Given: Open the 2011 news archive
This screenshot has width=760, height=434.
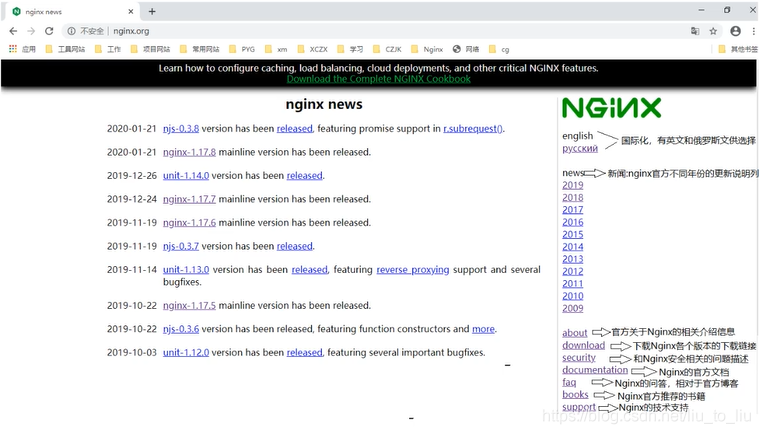Looking at the screenshot, I should click(573, 284).
